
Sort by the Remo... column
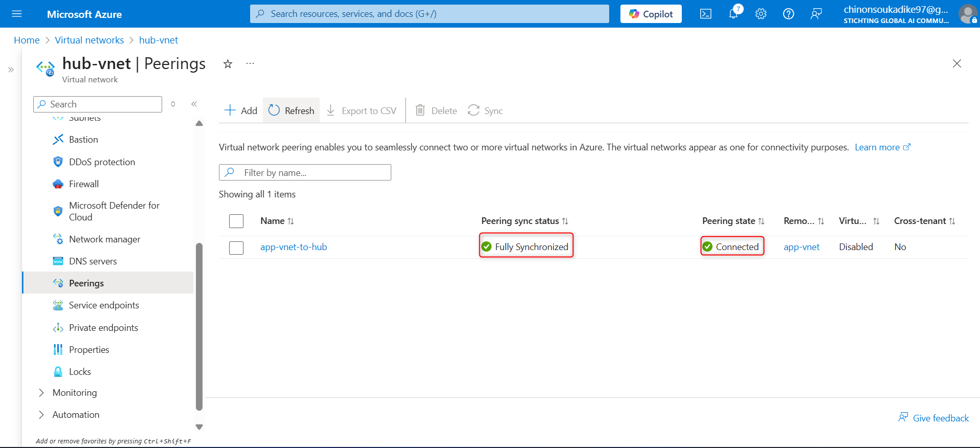tap(804, 221)
